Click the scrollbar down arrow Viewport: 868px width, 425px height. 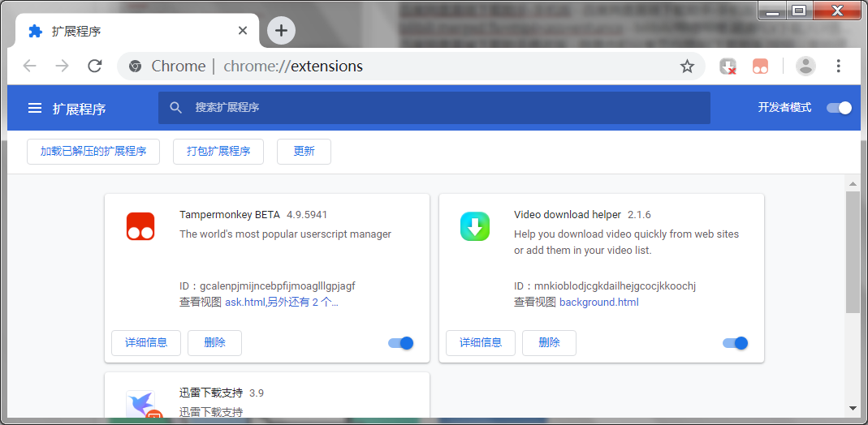(853, 409)
